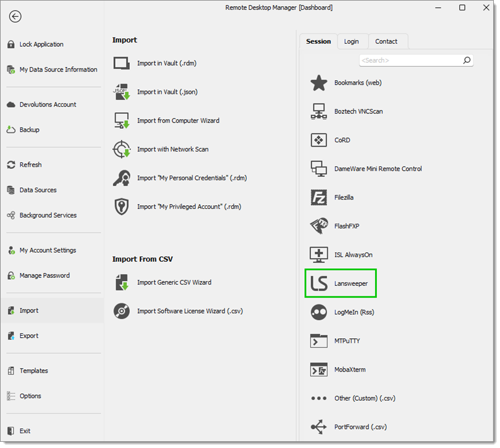Screen dimensions: 500x448
Task: Click the Filezilla session icon
Action: click(319, 197)
